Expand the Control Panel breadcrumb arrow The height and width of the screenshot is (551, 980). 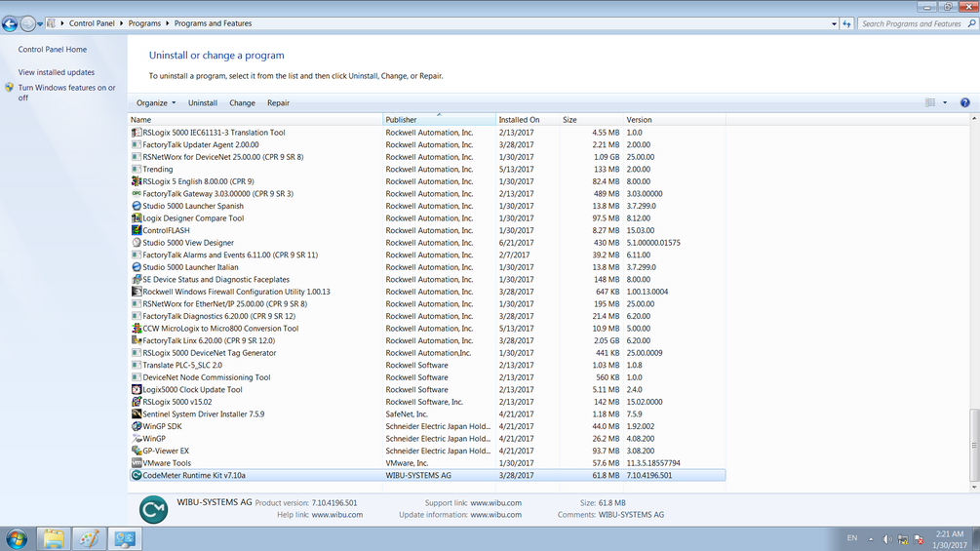(121, 23)
